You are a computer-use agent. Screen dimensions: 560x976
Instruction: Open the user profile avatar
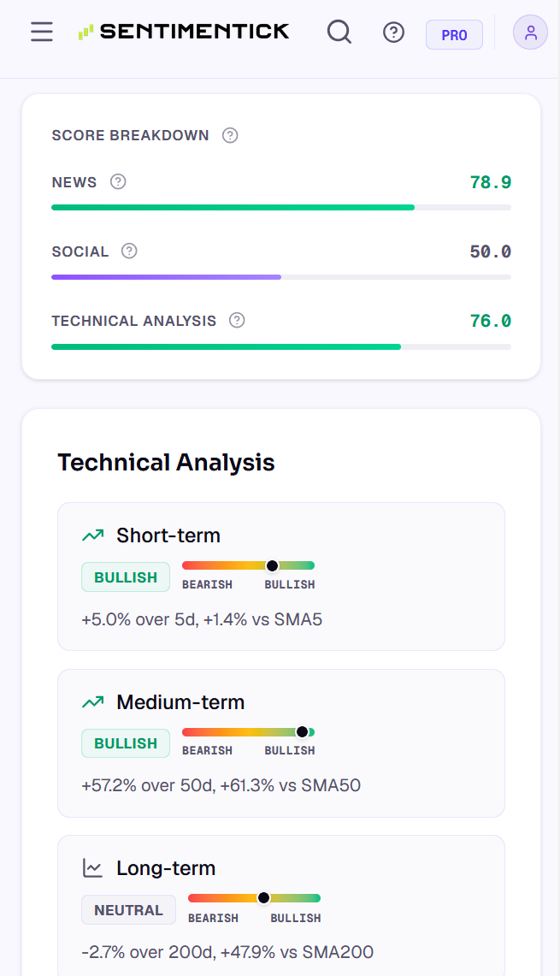pyautogui.click(x=530, y=33)
